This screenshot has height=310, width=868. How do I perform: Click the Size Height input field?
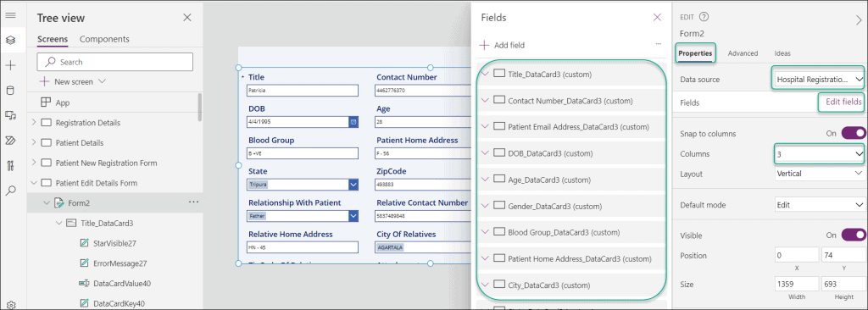(x=843, y=285)
